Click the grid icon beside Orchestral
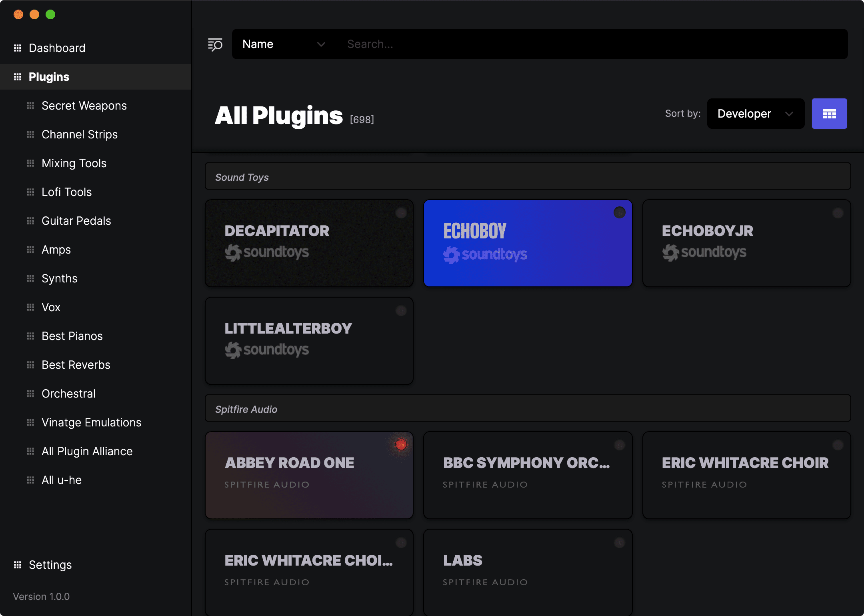The width and height of the screenshot is (864, 616). [x=30, y=394]
